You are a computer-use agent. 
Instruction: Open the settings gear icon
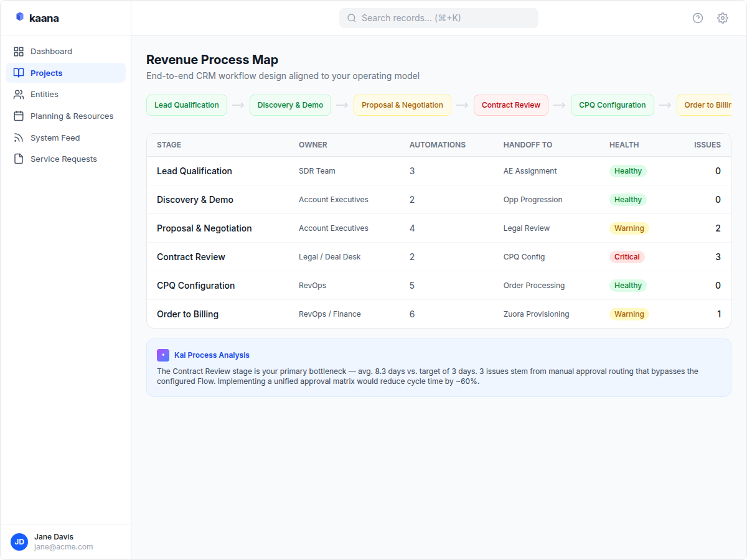(x=722, y=18)
